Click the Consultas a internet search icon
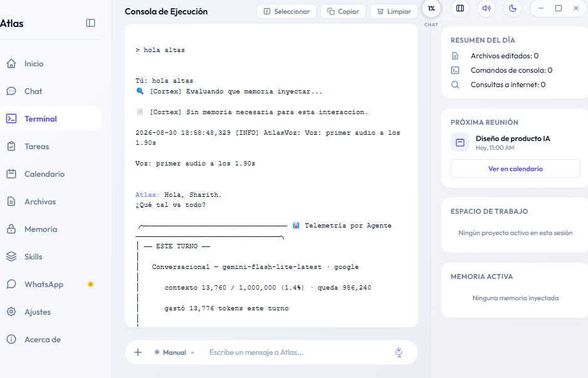This screenshot has height=378, width=588. click(455, 85)
